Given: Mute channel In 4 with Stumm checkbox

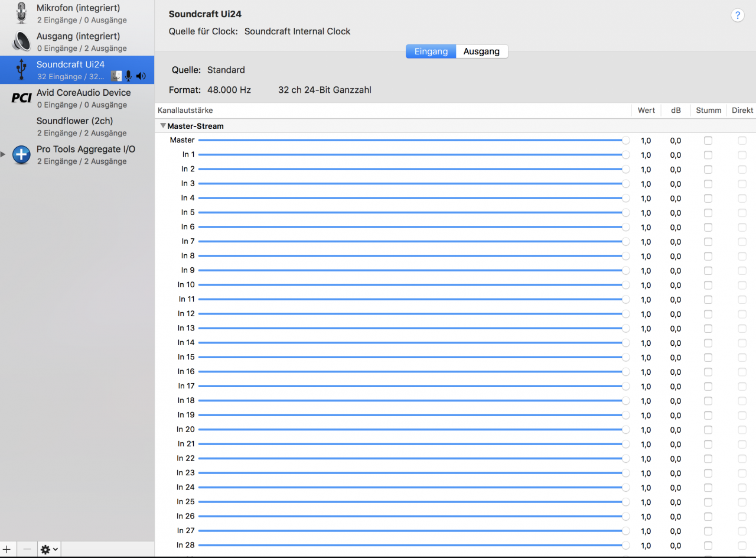Looking at the screenshot, I should tap(708, 199).
